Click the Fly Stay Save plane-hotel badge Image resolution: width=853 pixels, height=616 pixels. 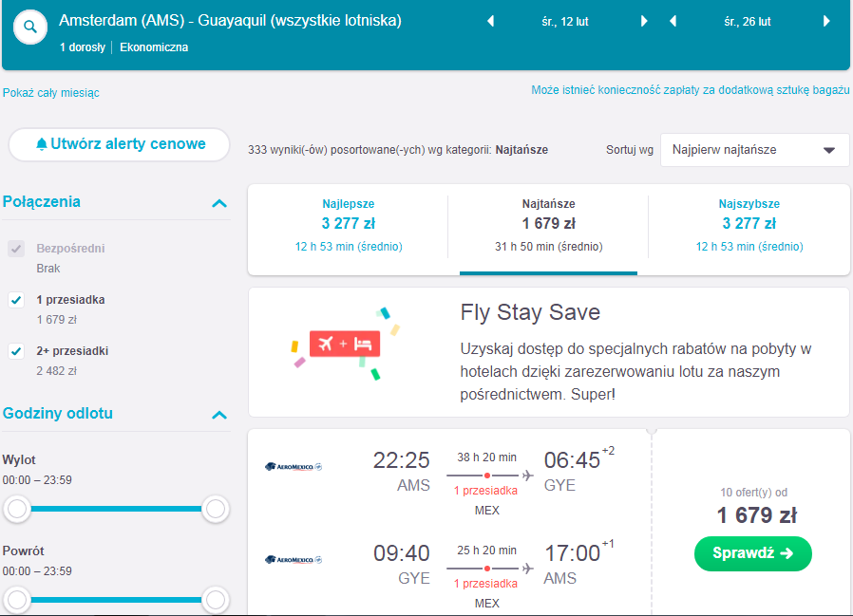coord(345,344)
